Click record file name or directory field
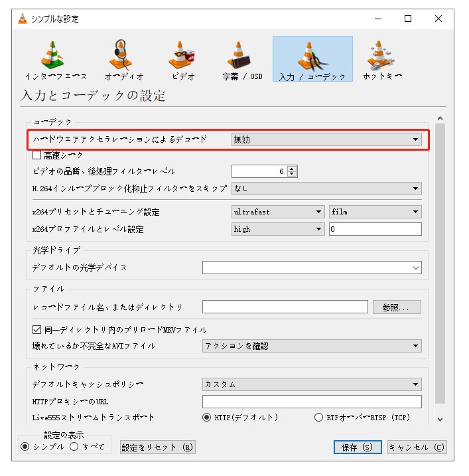This screenshot has height=476, width=469. click(x=285, y=307)
